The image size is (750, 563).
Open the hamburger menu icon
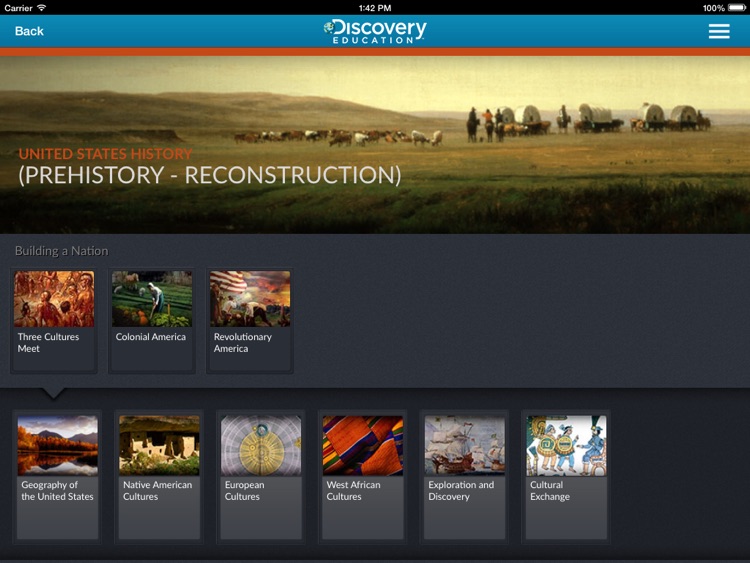point(719,31)
